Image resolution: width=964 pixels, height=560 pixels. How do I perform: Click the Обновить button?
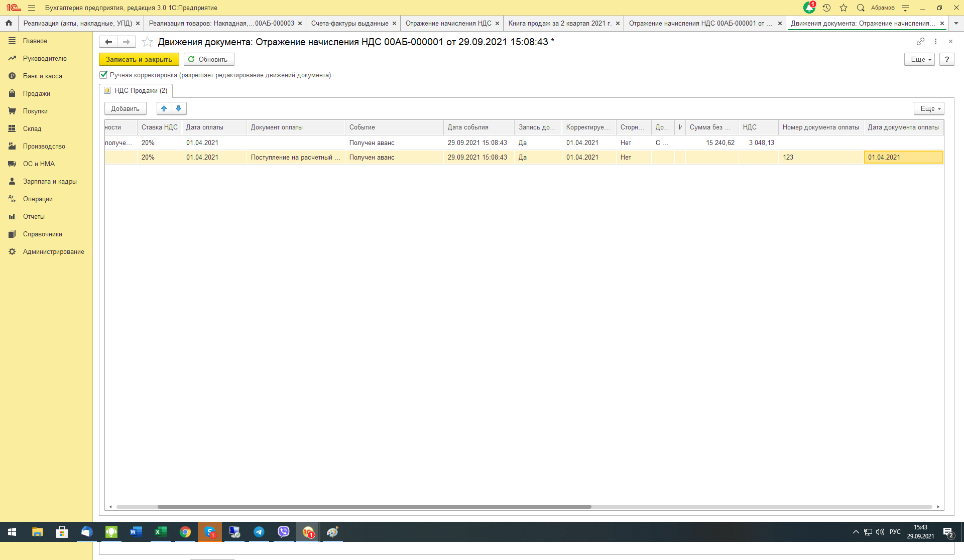tap(208, 59)
